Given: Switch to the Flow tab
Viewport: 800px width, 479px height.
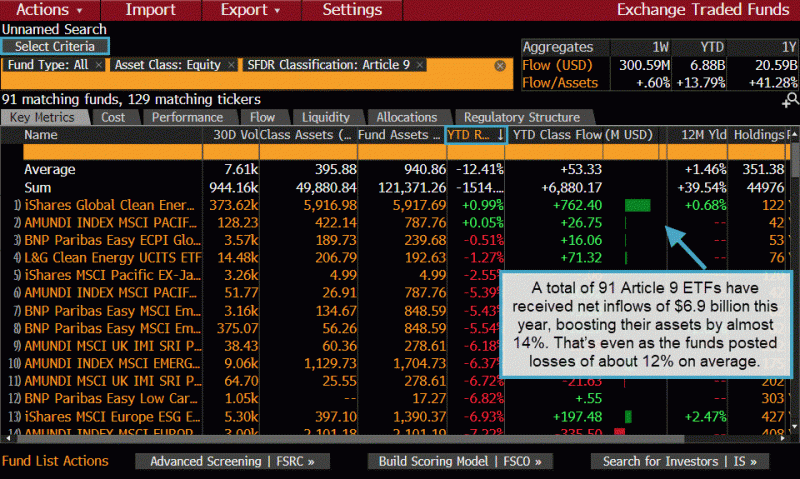Looking at the screenshot, I should coord(262,117).
